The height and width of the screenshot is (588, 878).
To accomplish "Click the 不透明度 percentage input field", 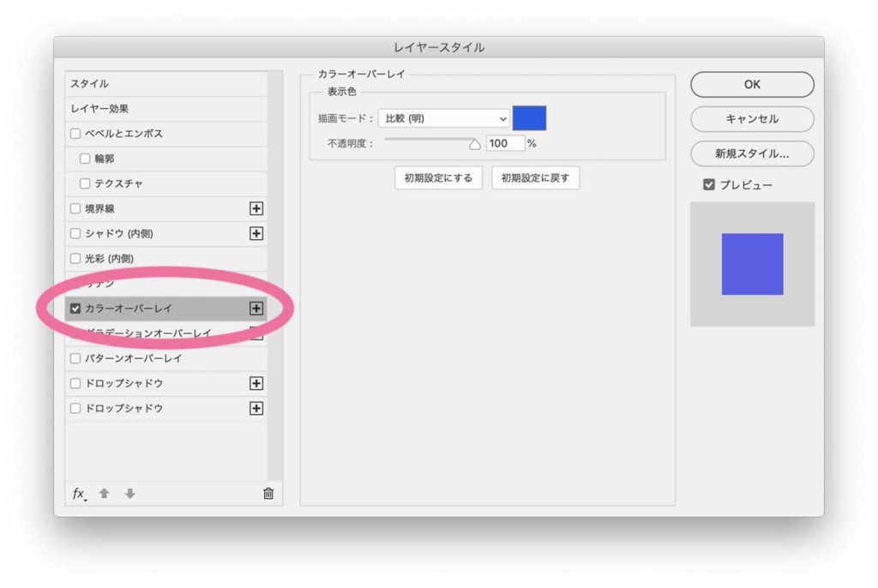I will click(x=504, y=143).
